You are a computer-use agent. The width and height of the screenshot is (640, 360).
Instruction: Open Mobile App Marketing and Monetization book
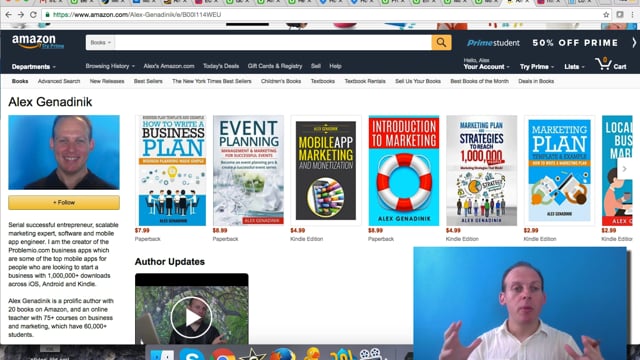(x=326, y=170)
